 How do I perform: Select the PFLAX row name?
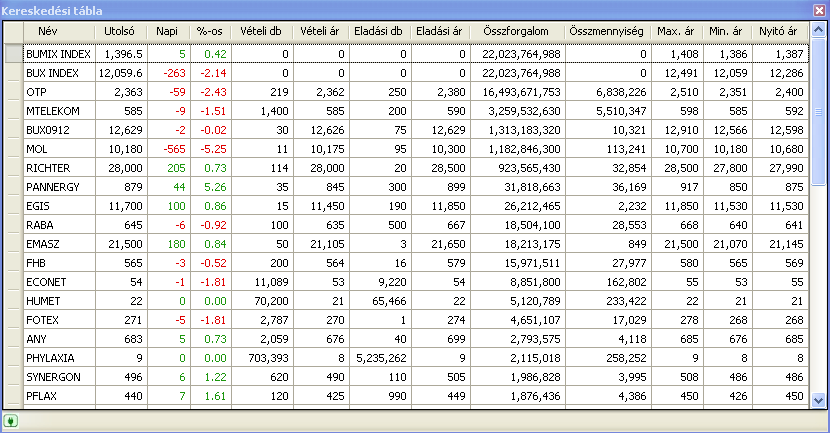pyautogui.click(x=41, y=396)
